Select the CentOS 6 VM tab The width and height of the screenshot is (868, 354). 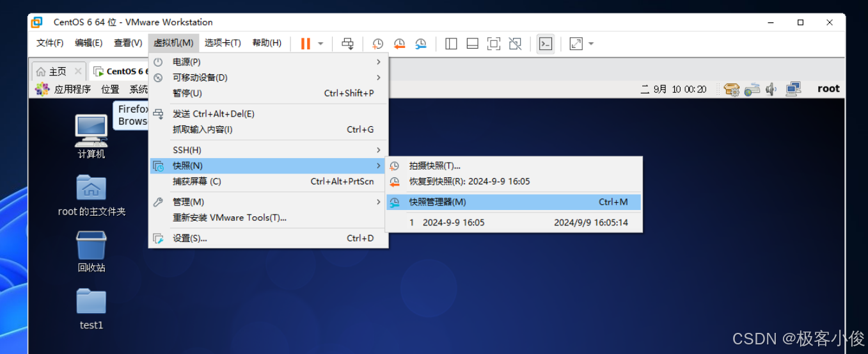pyautogui.click(x=120, y=71)
